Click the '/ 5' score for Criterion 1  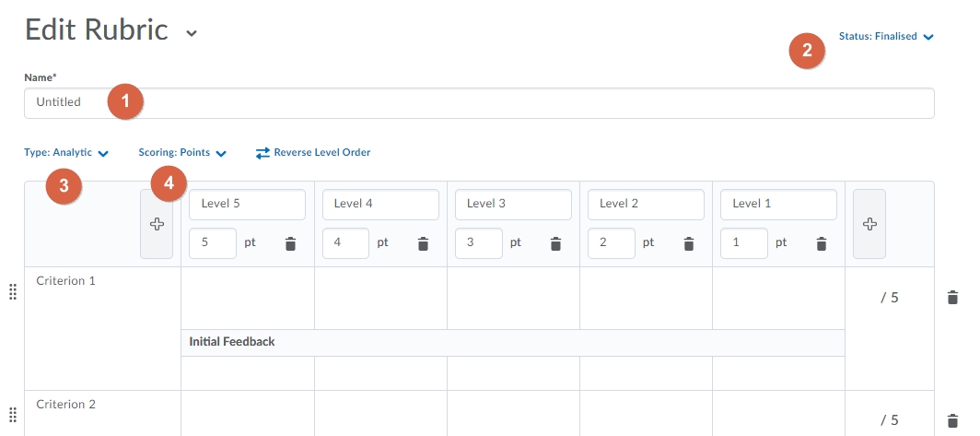point(890,298)
